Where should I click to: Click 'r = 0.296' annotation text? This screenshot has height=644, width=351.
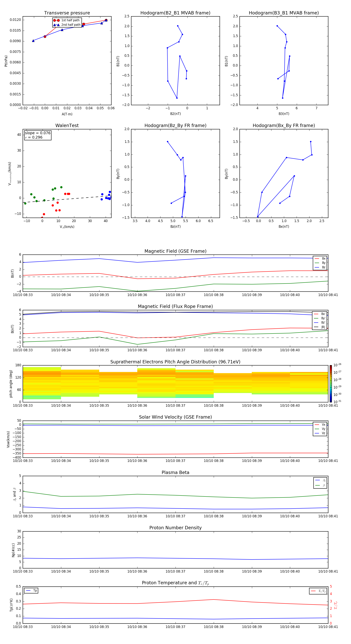34,137
